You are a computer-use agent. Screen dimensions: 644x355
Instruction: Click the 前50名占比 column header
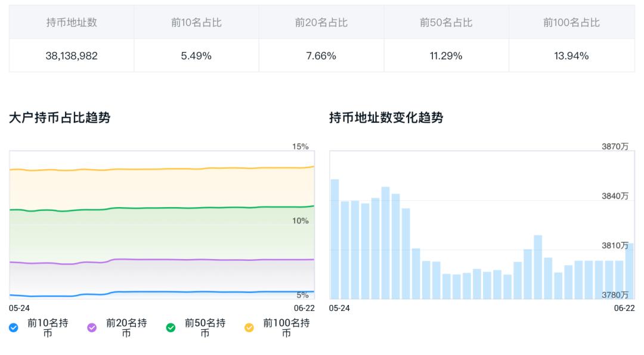pos(446,23)
